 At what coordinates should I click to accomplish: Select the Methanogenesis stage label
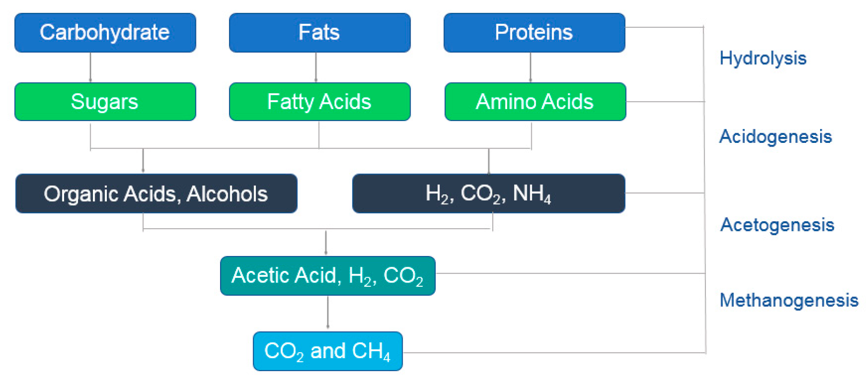click(x=789, y=300)
